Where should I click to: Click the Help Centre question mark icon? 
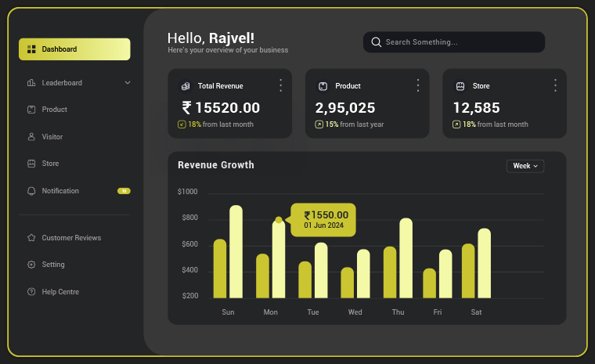pos(31,292)
